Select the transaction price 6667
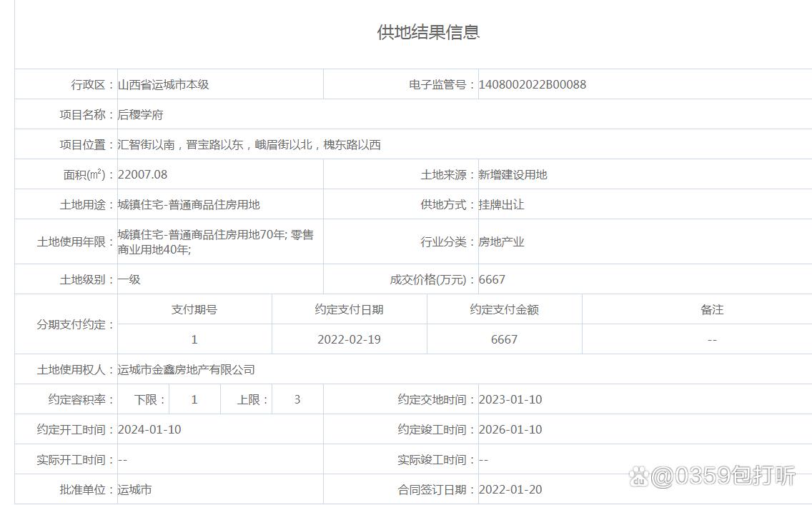 point(490,279)
